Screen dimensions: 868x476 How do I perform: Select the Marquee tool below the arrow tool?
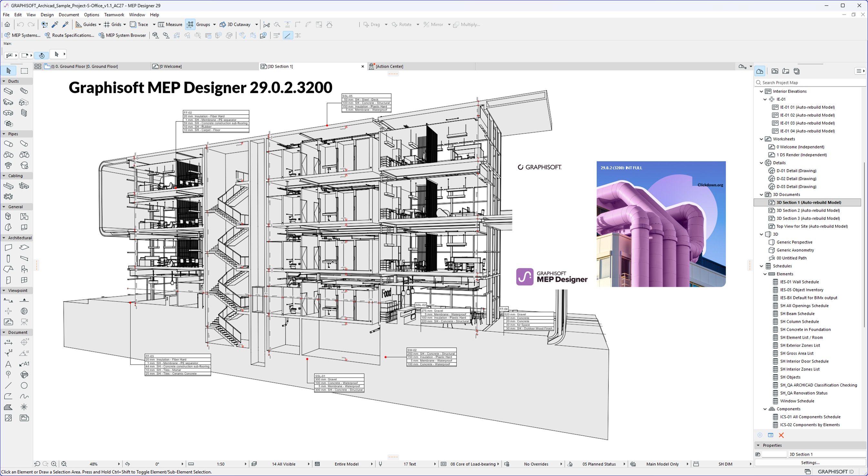(x=24, y=70)
